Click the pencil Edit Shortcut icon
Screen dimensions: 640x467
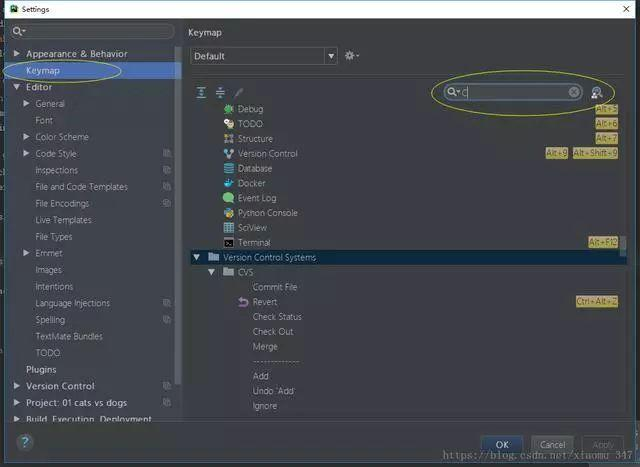(239, 93)
